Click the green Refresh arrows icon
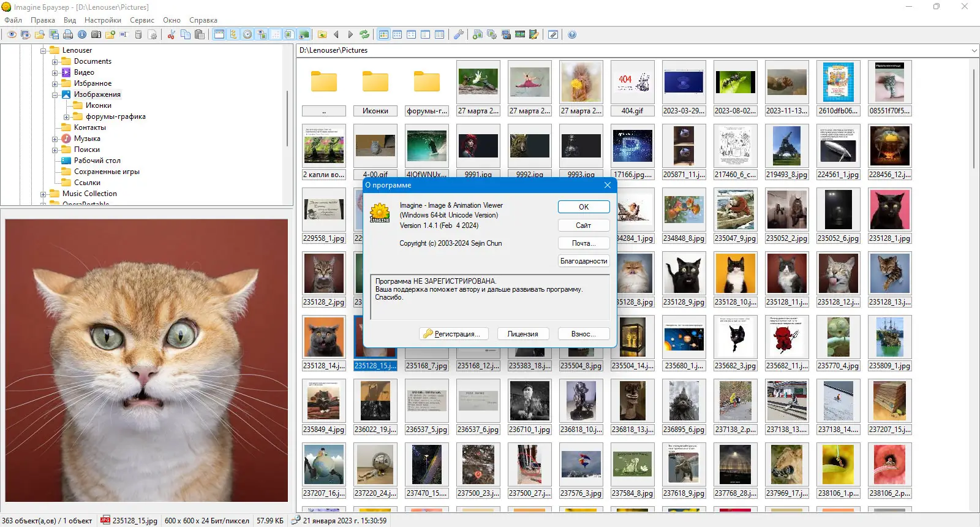 [x=364, y=34]
